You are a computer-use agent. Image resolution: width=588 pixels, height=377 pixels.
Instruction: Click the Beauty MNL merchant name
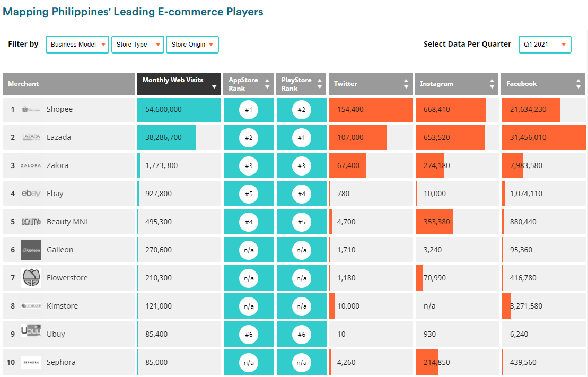(68, 222)
